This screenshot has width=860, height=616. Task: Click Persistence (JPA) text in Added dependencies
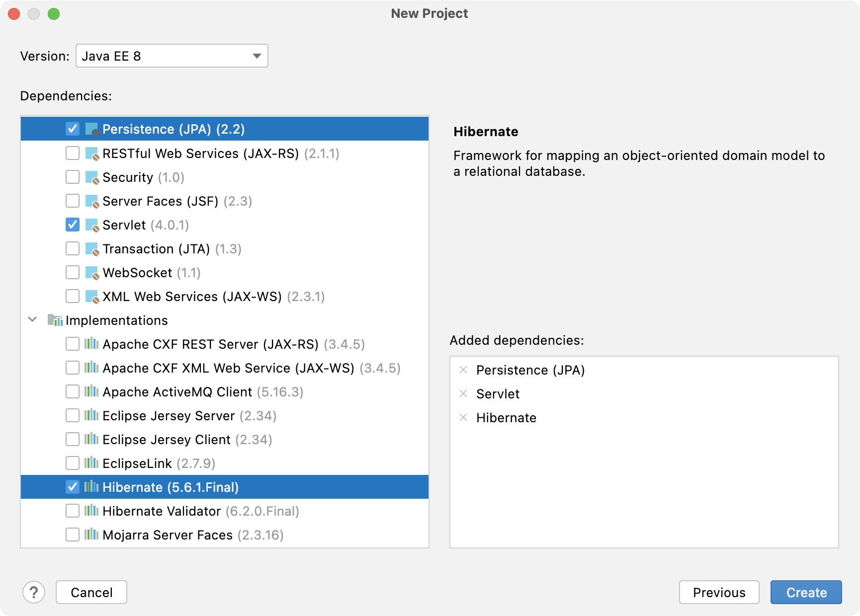(530, 370)
